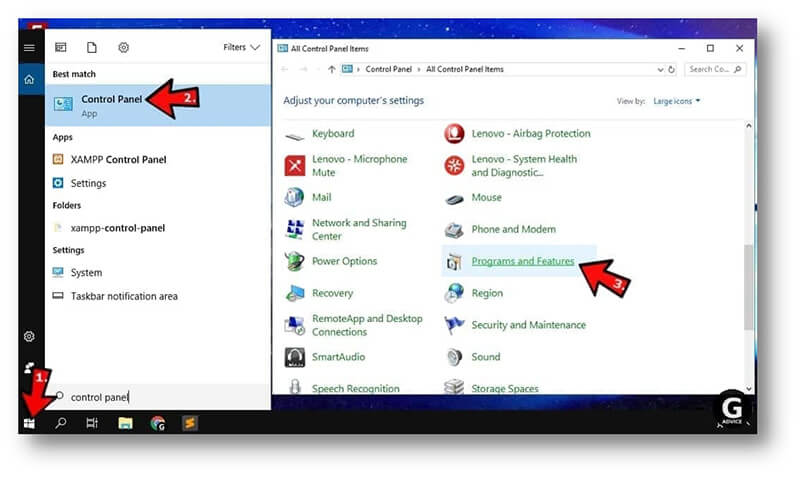
Task: Open File Explorer from the taskbar
Action: 125,423
